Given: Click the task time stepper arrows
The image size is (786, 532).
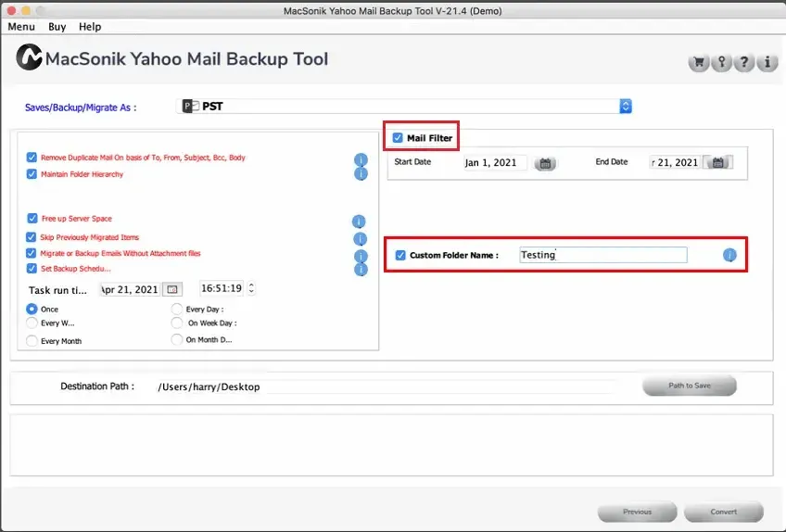Looking at the screenshot, I should [x=251, y=288].
